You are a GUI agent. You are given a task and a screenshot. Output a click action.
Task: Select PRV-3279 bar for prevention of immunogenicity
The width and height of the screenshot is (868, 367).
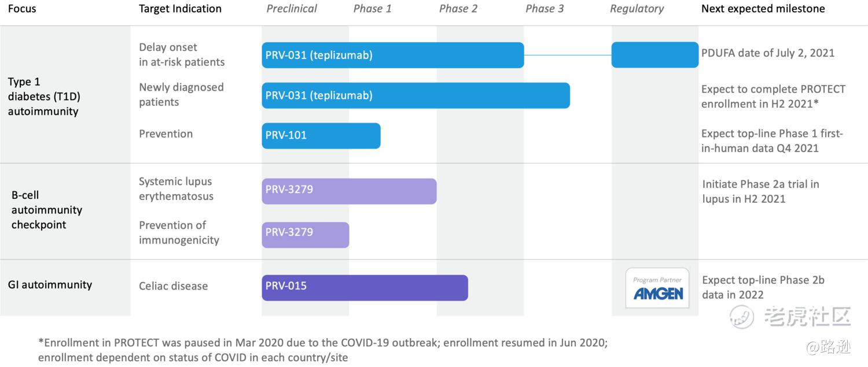(x=305, y=235)
